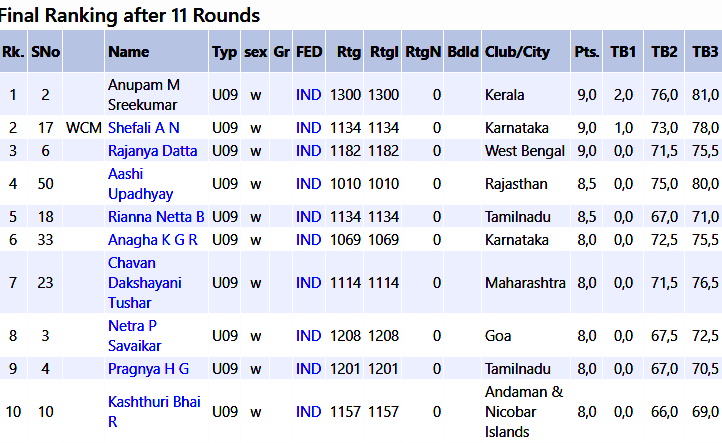722x443 pixels.
Task: Click the Pts. column header
Action: click(x=586, y=52)
